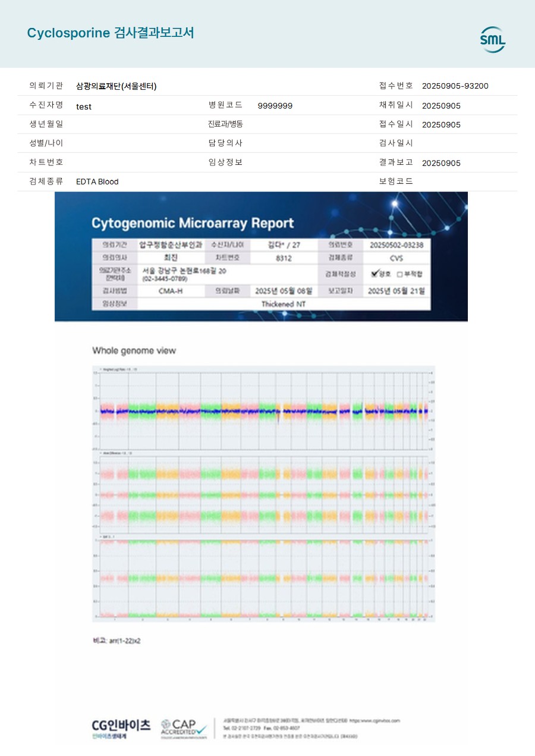Select the patient/age cell '김다* / 27'
535x756 pixels.
coord(284,244)
